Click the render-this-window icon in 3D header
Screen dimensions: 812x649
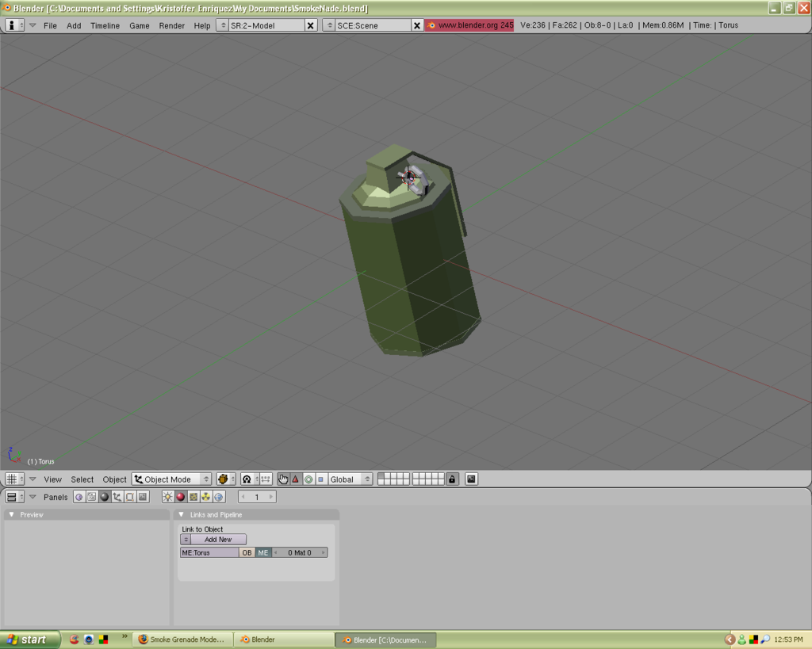coord(471,479)
